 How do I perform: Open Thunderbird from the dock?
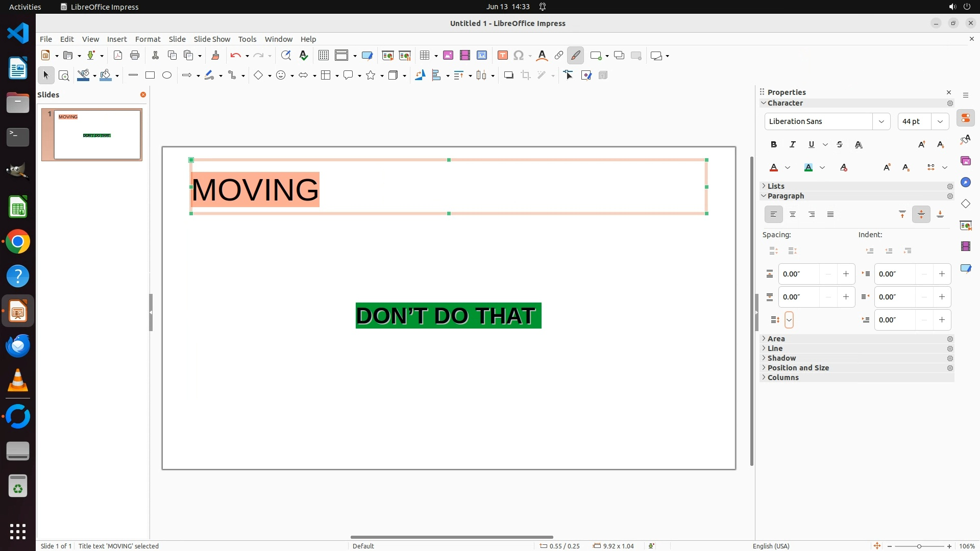click(18, 346)
